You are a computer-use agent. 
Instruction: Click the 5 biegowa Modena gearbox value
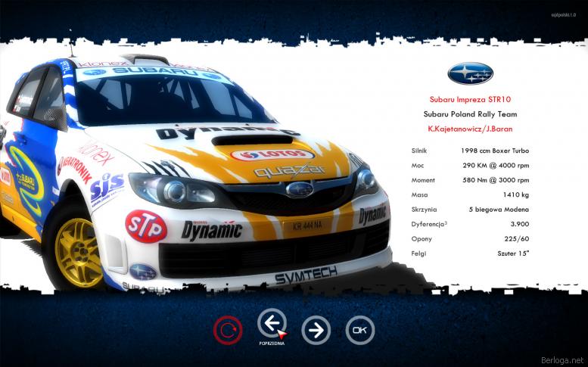pyautogui.click(x=499, y=209)
